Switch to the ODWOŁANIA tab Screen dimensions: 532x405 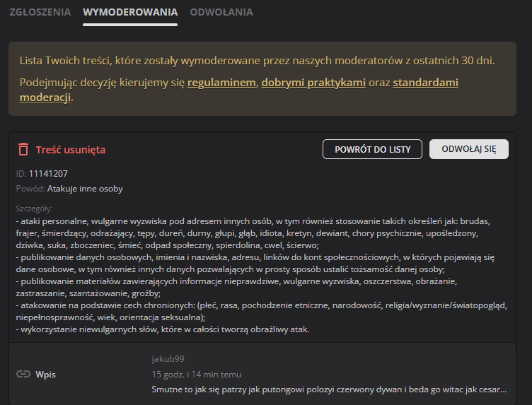(221, 12)
